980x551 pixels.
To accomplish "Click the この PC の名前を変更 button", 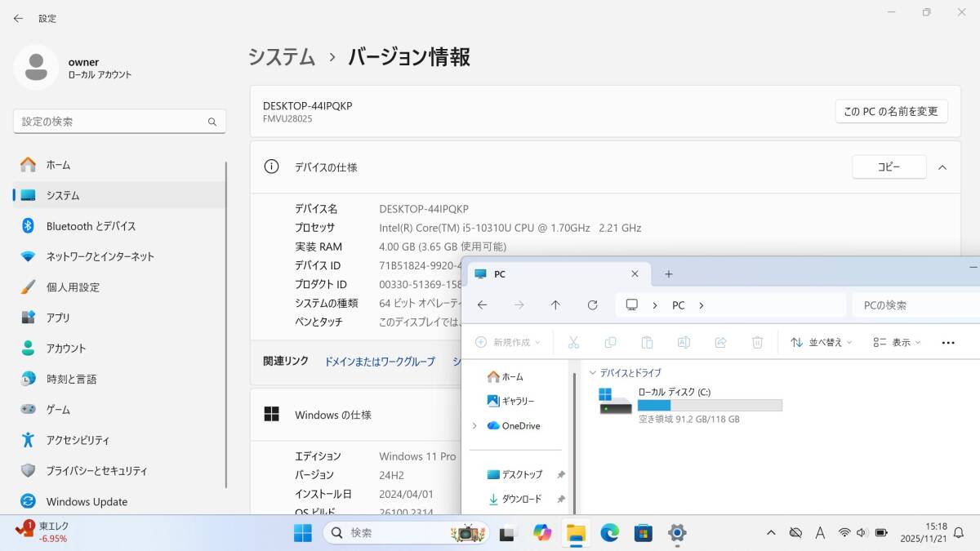I will tap(891, 112).
